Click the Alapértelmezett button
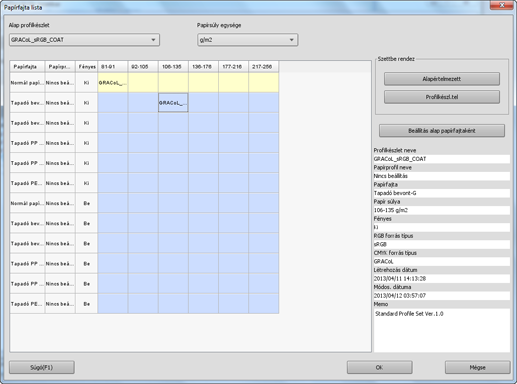The image size is (517, 384). click(x=442, y=79)
